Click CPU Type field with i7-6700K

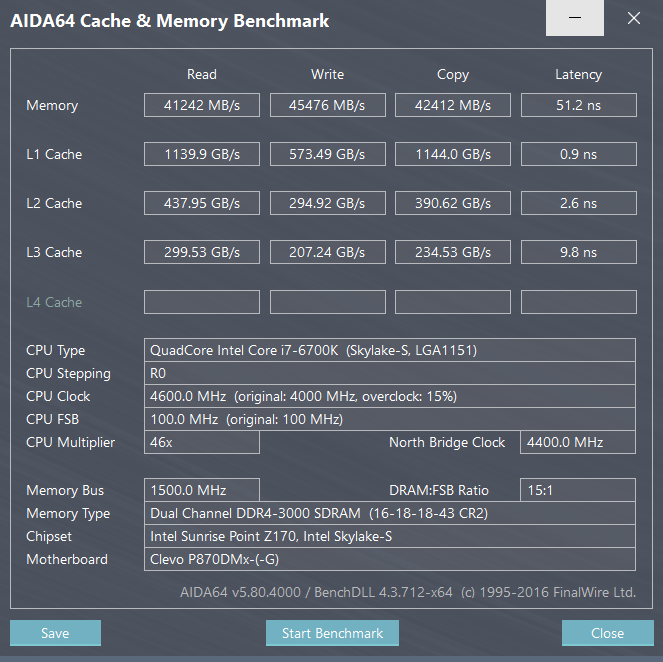pos(390,350)
